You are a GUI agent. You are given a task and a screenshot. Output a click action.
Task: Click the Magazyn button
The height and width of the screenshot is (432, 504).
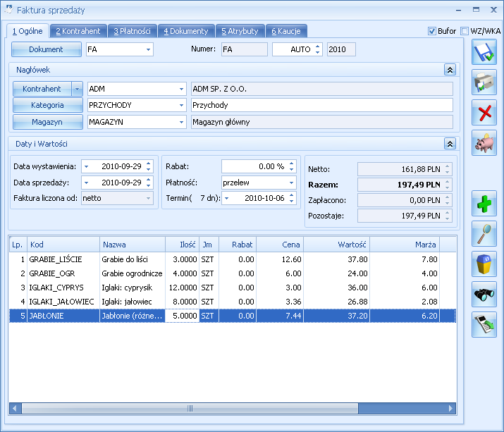47,122
